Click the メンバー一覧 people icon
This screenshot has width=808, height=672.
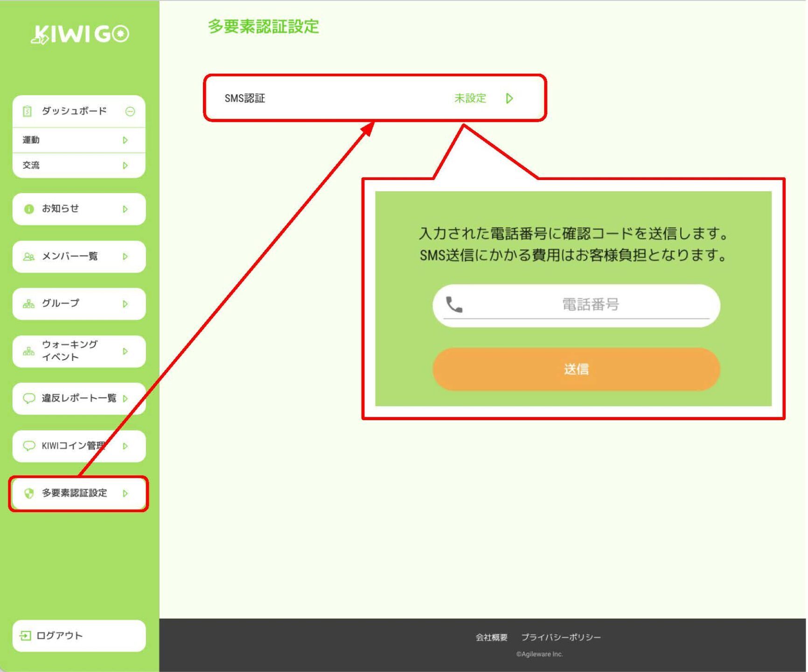(x=29, y=256)
